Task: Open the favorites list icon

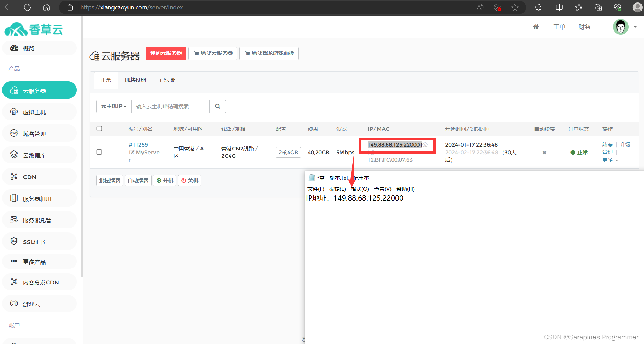Action: point(579,7)
